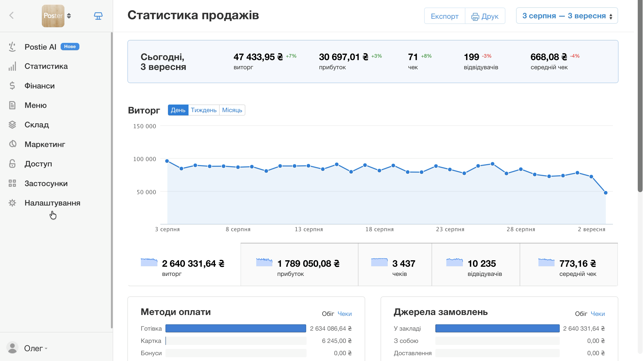Open the Меню section
Image resolution: width=644 pixels, height=361 pixels.
click(36, 105)
